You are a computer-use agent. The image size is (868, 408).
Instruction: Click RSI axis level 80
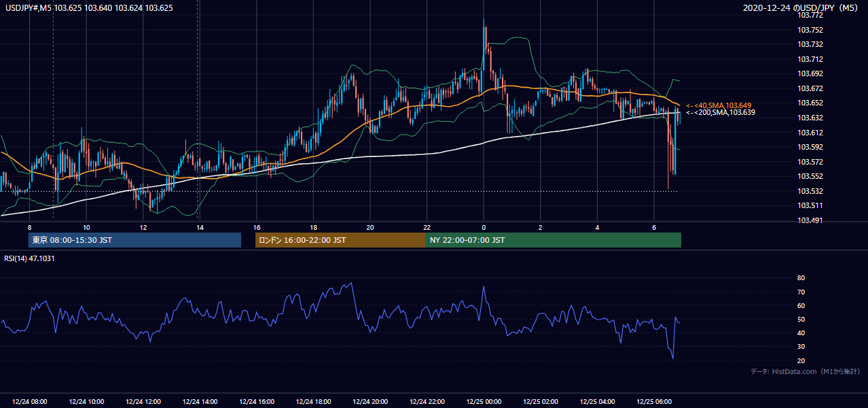[x=801, y=278]
